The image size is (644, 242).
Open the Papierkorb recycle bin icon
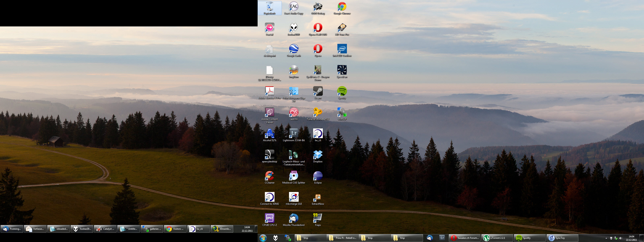[x=269, y=7]
